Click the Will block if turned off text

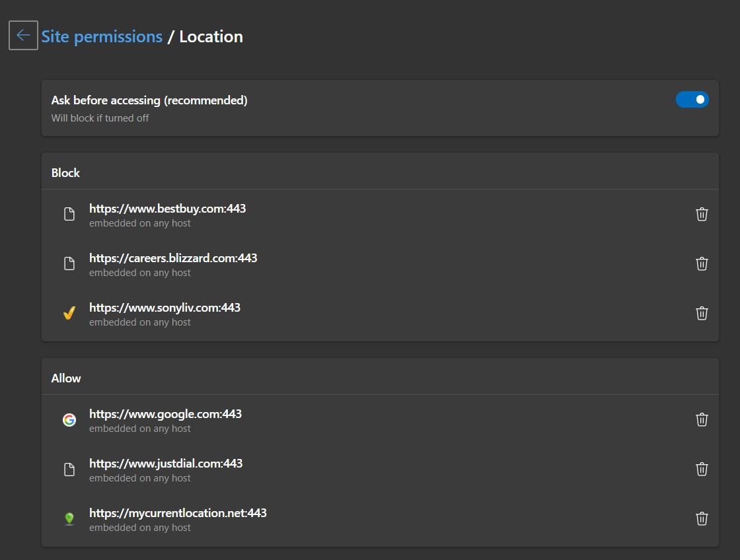(100, 118)
